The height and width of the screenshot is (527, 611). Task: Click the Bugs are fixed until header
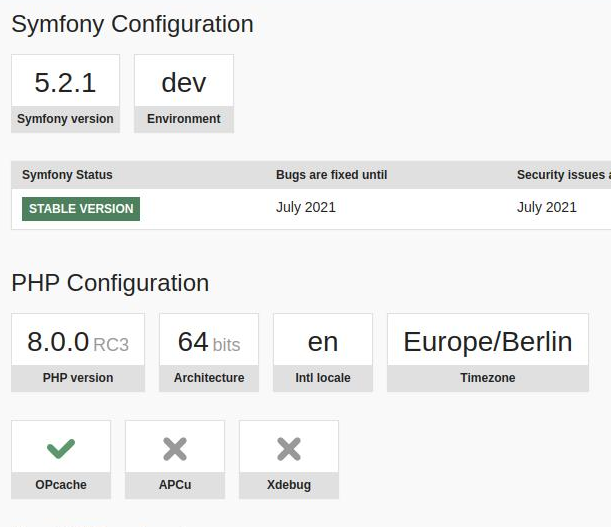coord(332,175)
